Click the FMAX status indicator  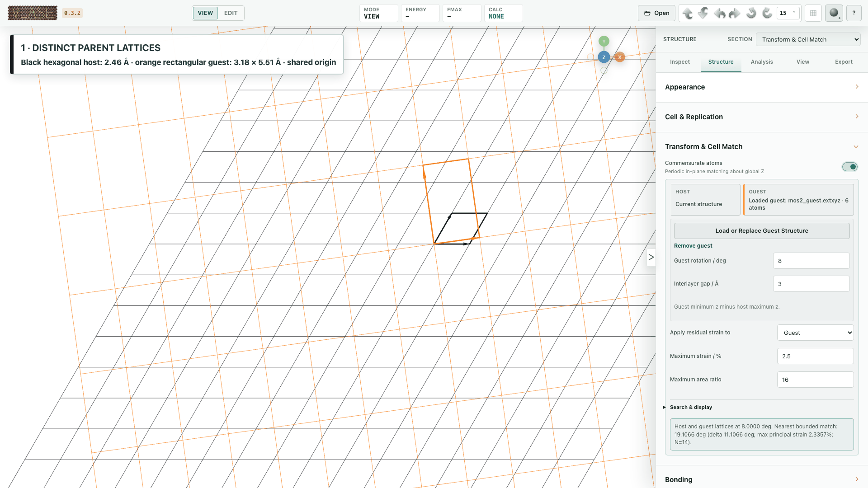[462, 13]
